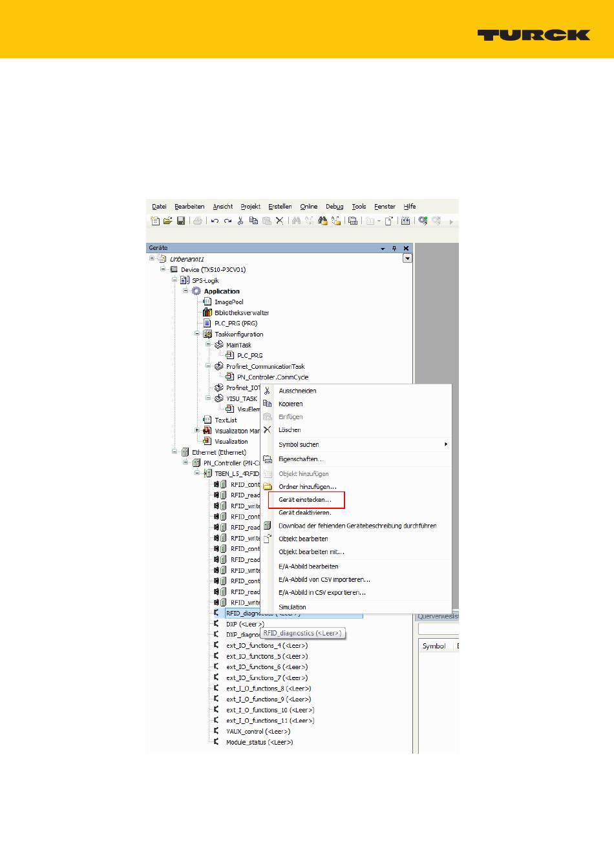Open the Symbol suchen submenu arrow
This screenshot has width=614, height=868.
445,444
